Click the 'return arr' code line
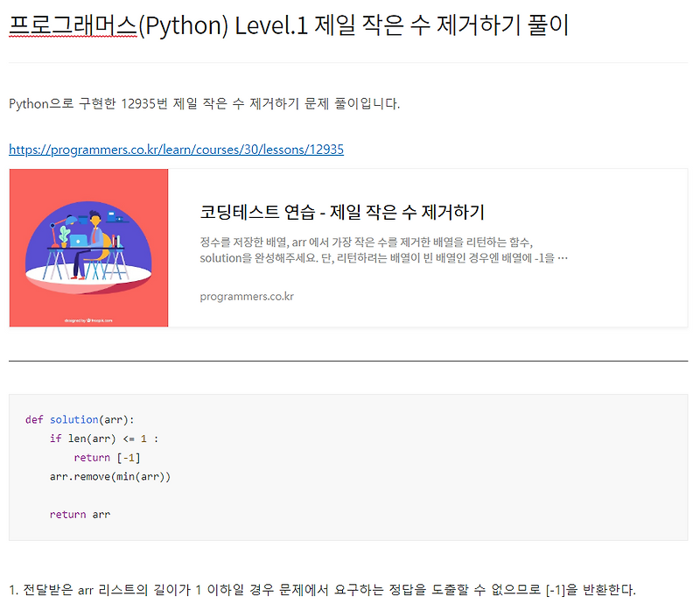Image resolution: width=700 pixels, height=604 pixels. [80, 514]
